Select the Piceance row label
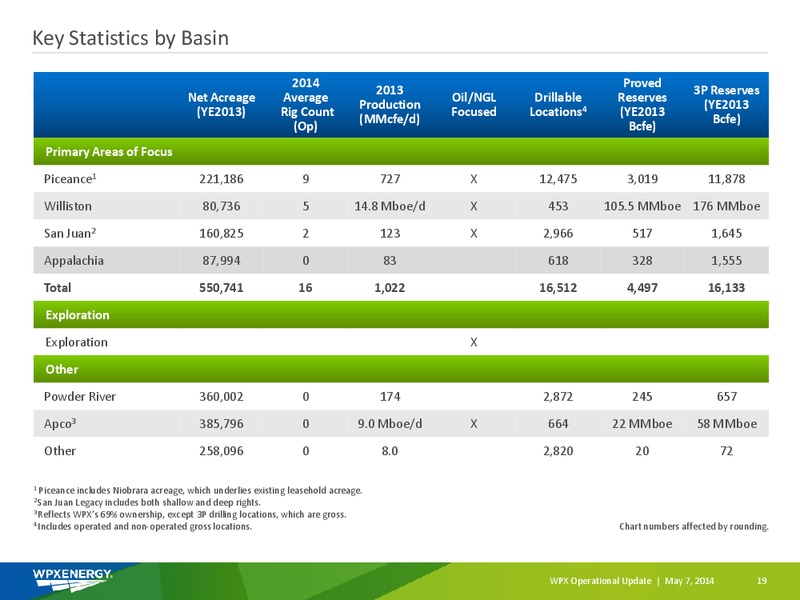This screenshot has height=600, width=800. [70, 179]
